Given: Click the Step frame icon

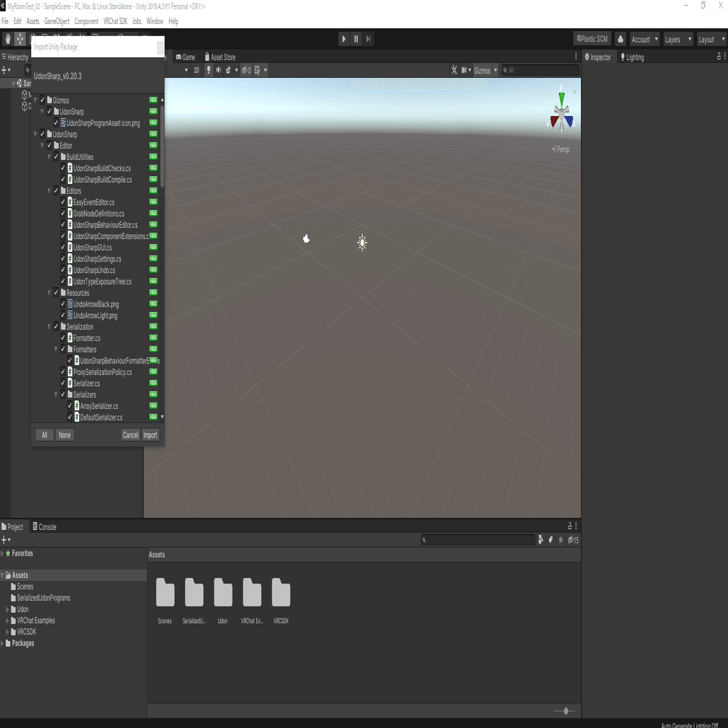Looking at the screenshot, I should [x=367, y=39].
